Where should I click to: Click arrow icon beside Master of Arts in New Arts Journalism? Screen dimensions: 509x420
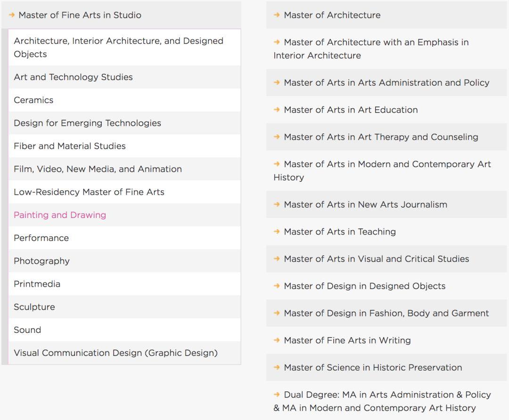(x=277, y=204)
